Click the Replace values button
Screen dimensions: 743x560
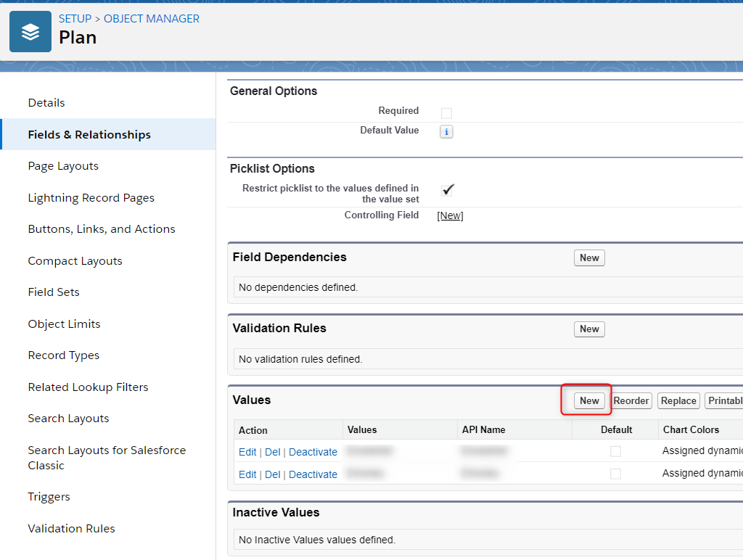pyautogui.click(x=678, y=401)
